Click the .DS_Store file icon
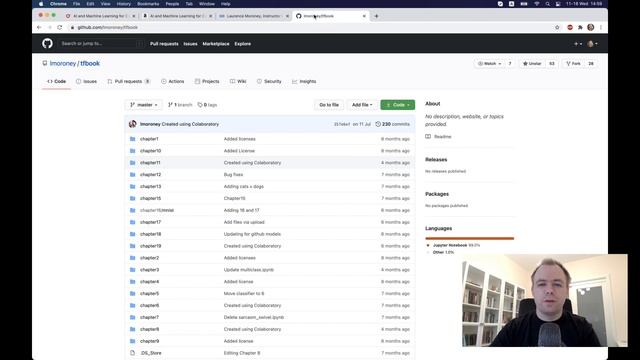 132,353
